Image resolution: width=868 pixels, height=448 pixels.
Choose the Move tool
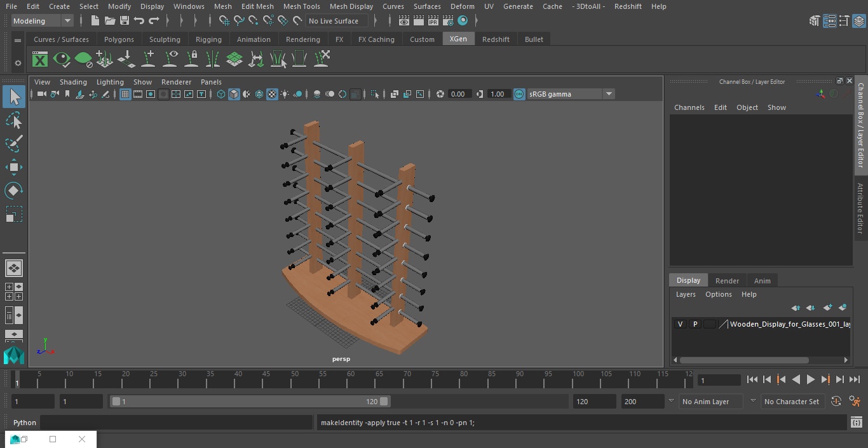click(x=14, y=167)
